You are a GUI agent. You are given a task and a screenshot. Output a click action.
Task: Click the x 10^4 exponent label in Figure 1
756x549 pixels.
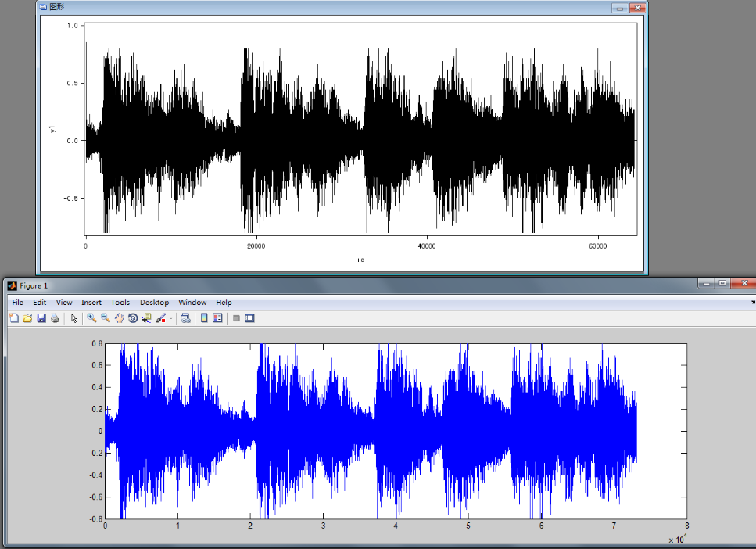pos(677,539)
